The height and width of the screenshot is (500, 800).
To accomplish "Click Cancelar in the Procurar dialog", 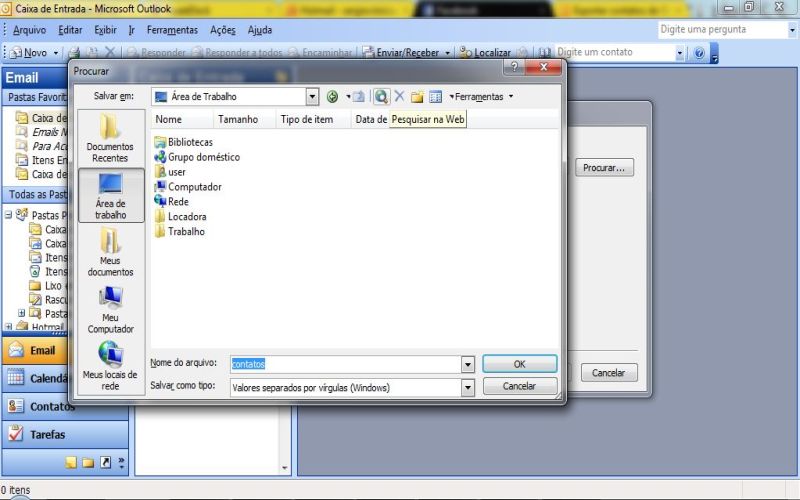I will pyautogui.click(x=519, y=386).
